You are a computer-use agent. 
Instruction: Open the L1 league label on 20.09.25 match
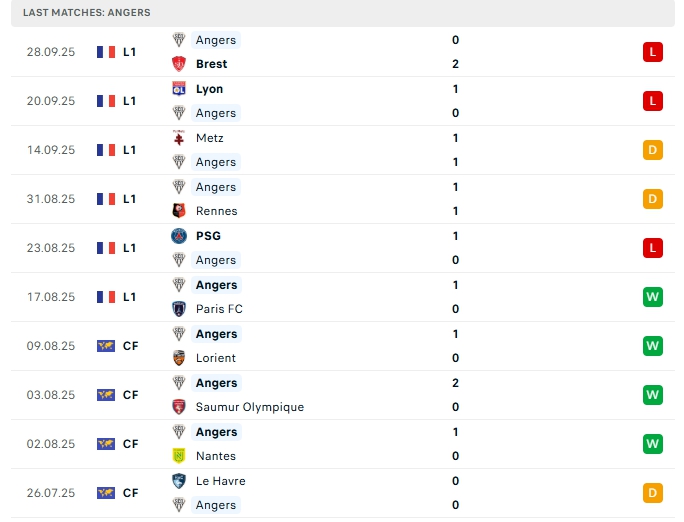130,101
